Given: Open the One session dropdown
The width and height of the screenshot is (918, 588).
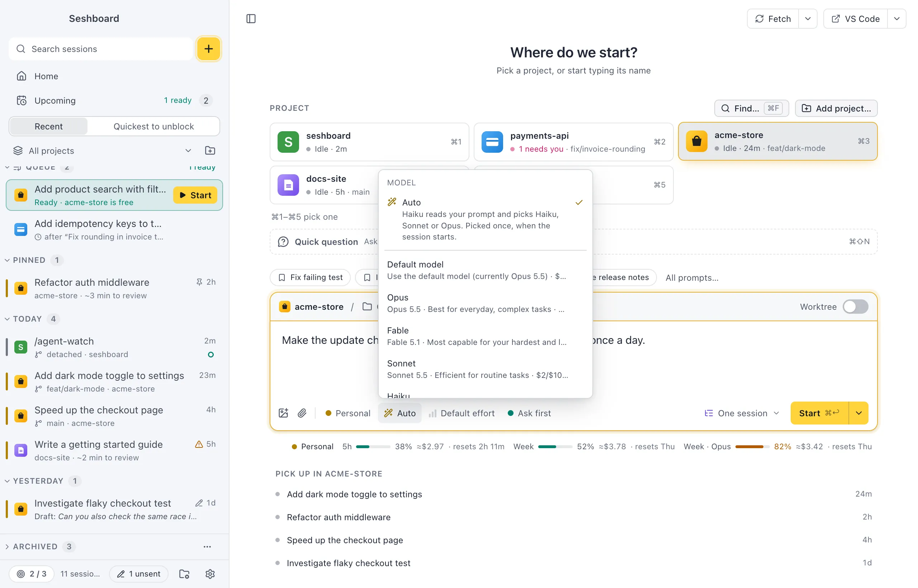Looking at the screenshot, I should tap(742, 413).
